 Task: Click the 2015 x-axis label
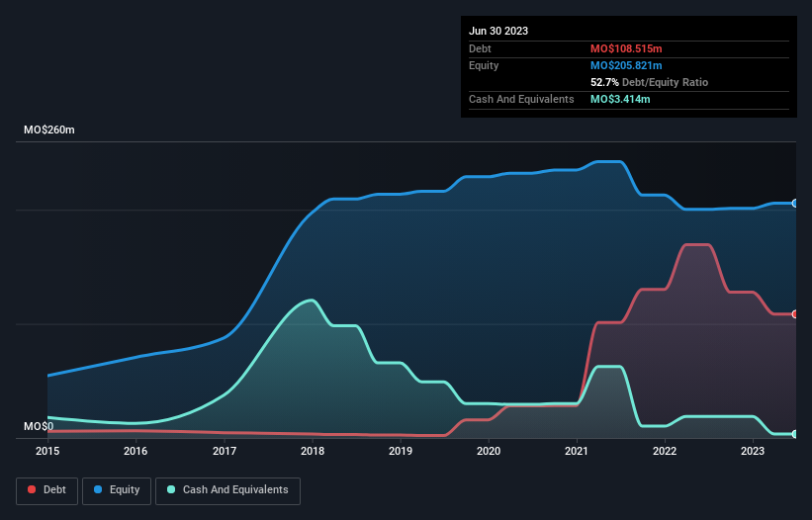click(47, 451)
